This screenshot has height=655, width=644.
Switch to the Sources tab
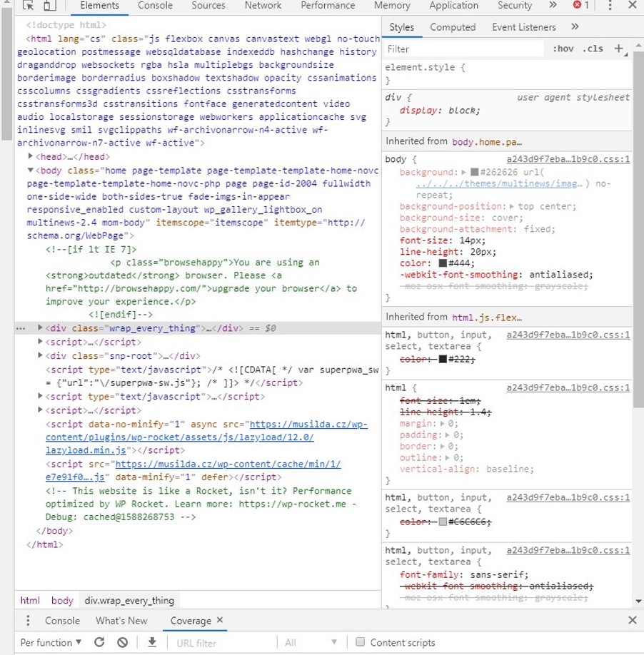208,6
